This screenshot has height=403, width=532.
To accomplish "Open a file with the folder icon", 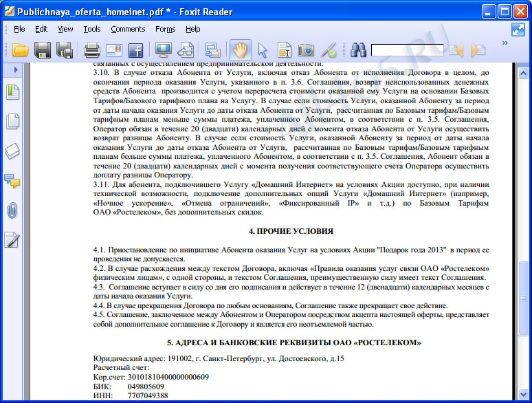I will pyautogui.click(x=21, y=50).
